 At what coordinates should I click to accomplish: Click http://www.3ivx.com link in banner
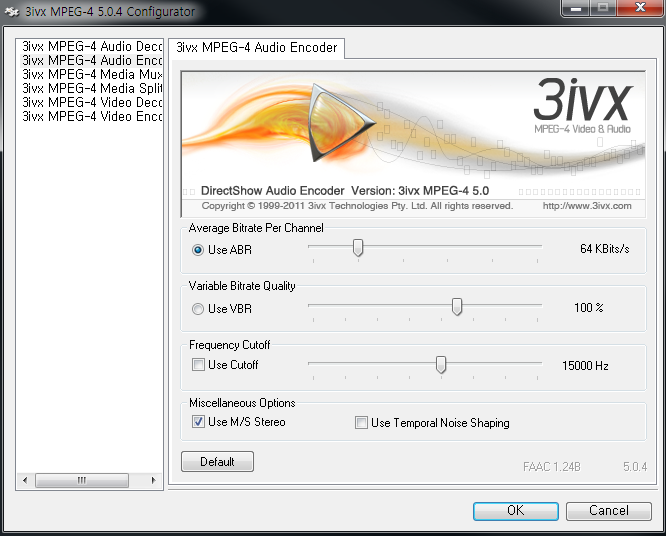[x=587, y=206]
